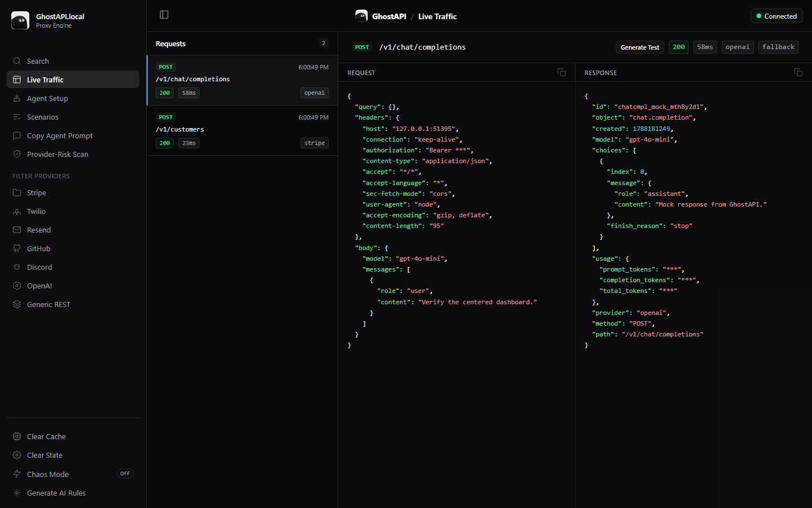Viewport: 812px width, 508px height.
Task: Click the 58ms badge in detail header
Action: (x=705, y=47)
